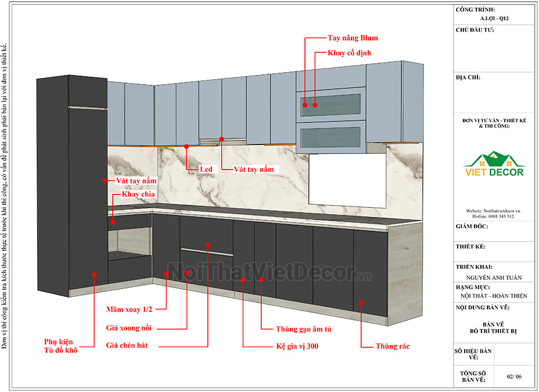The height and width of the screenshot is (392, 539).
Task: Click the 'TỔNG SỐ BẢN VẼ:' cell
Action: click(x=473, y=376)
